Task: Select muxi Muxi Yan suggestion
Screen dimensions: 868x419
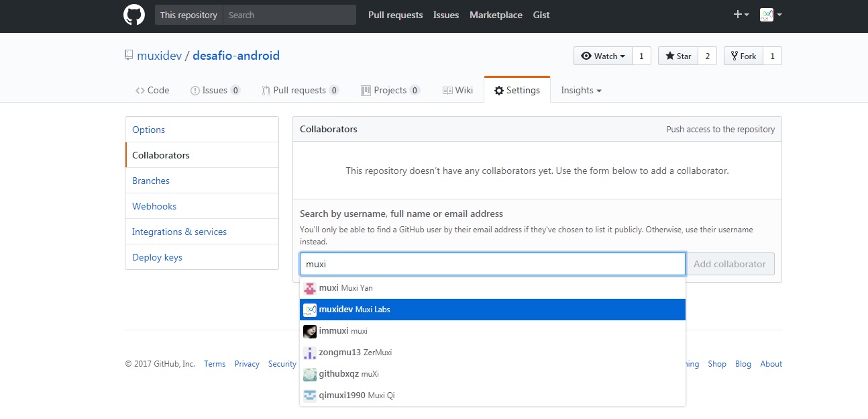Action: pyautogui.click(x=492, y=288)
